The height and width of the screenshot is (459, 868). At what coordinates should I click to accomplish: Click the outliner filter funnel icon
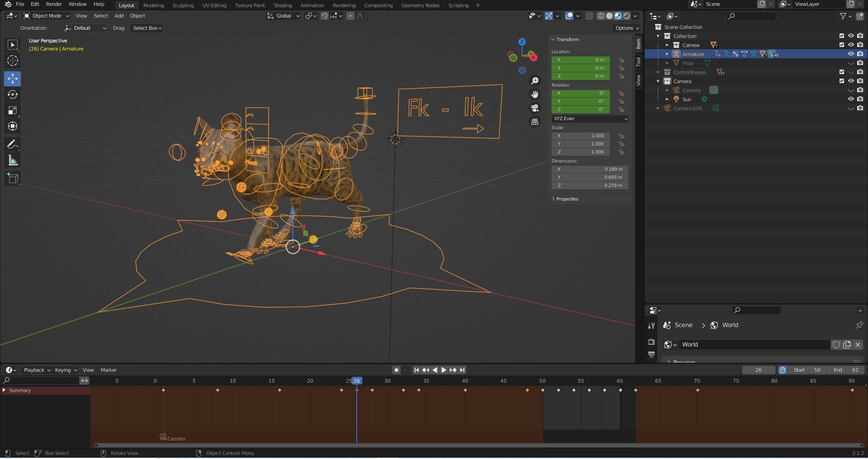pos(843,16)
